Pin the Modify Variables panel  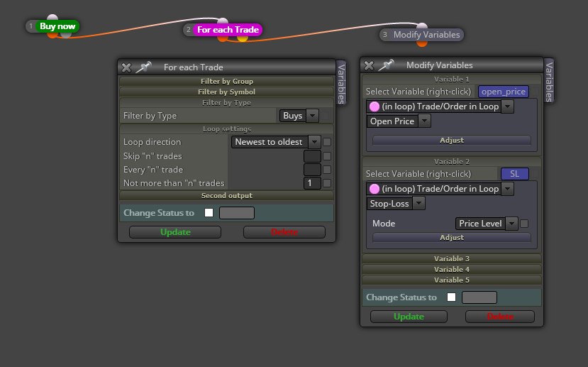point(386,65)
